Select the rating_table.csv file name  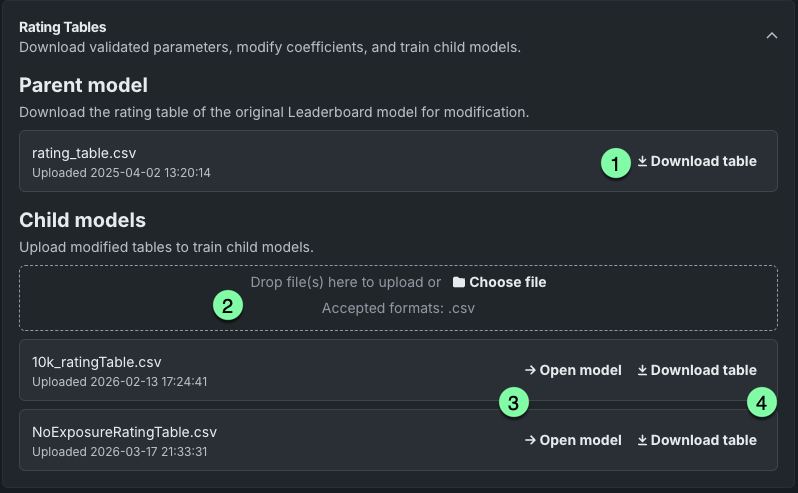pyautogui.click(x=84, y=153)
